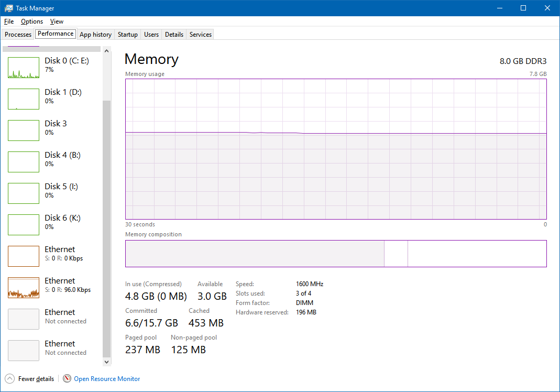Click the Disk 0 (C: E:) label text
The width and height of the screenshot is (560, 392).
tap(67, 61)
